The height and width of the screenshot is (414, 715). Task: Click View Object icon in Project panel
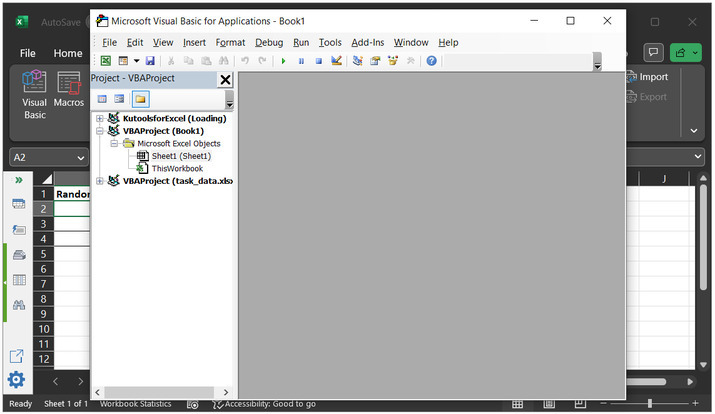click(119, 99)
